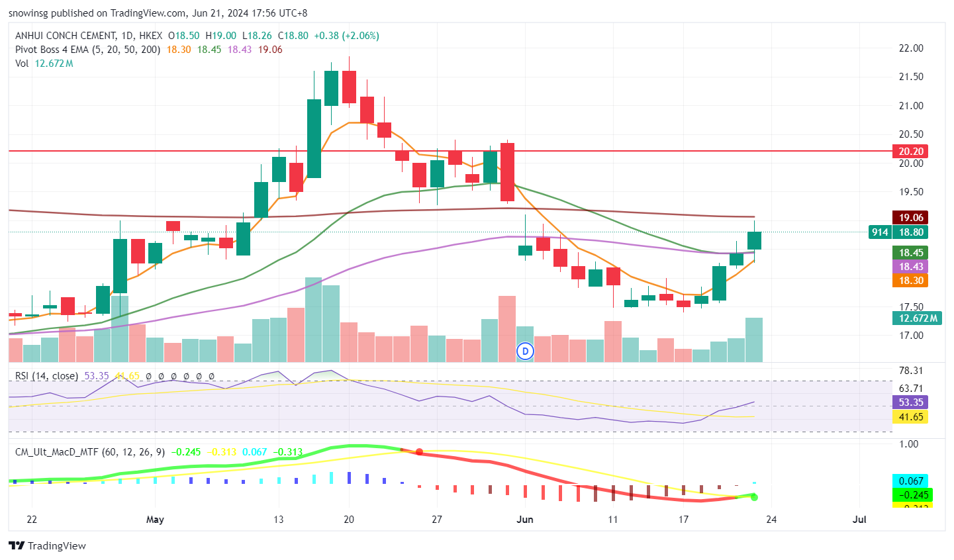Click the Pivot Boss 4 EMA legend label
The image size is (954, 560).
(87, 50)
